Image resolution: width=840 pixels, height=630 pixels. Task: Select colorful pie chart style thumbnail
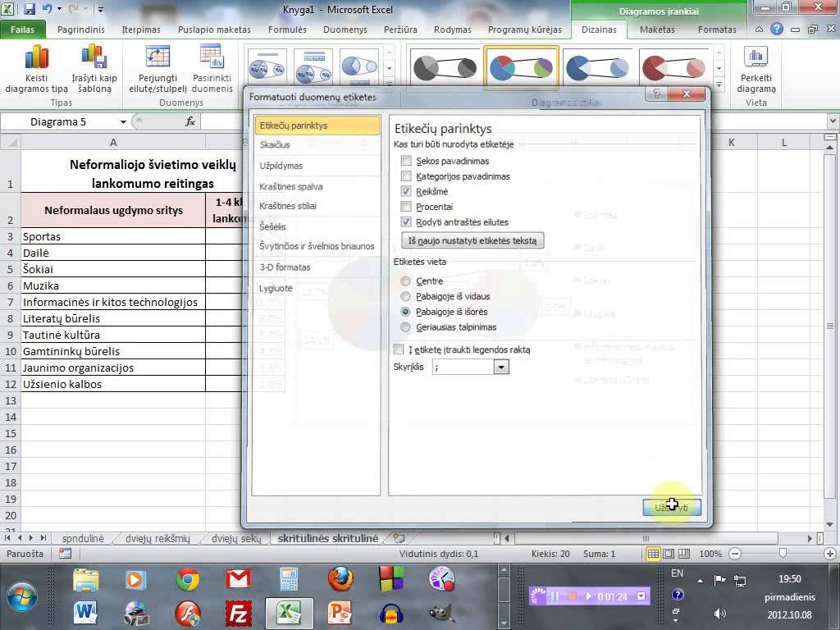pyautogui.click(x=521, y=68)
